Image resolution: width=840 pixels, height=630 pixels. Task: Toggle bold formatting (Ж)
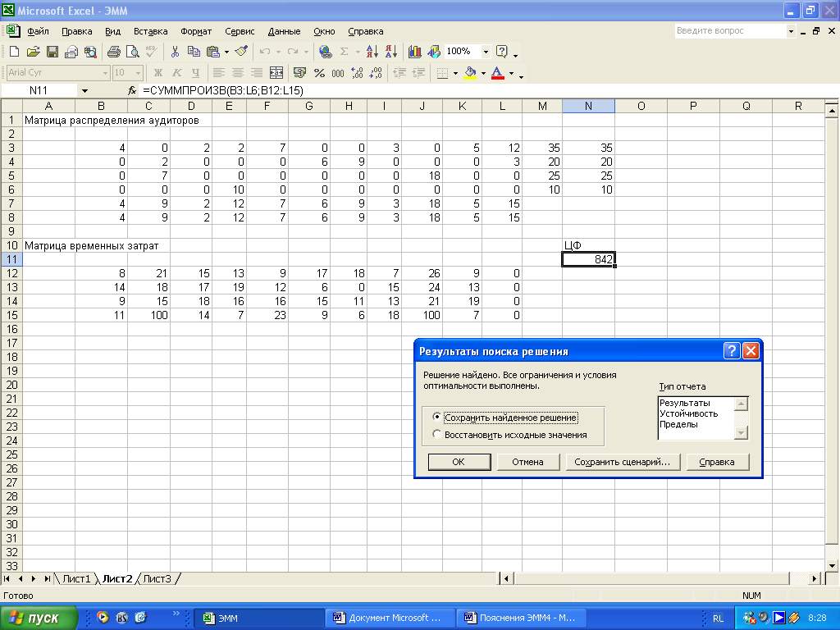157,73
